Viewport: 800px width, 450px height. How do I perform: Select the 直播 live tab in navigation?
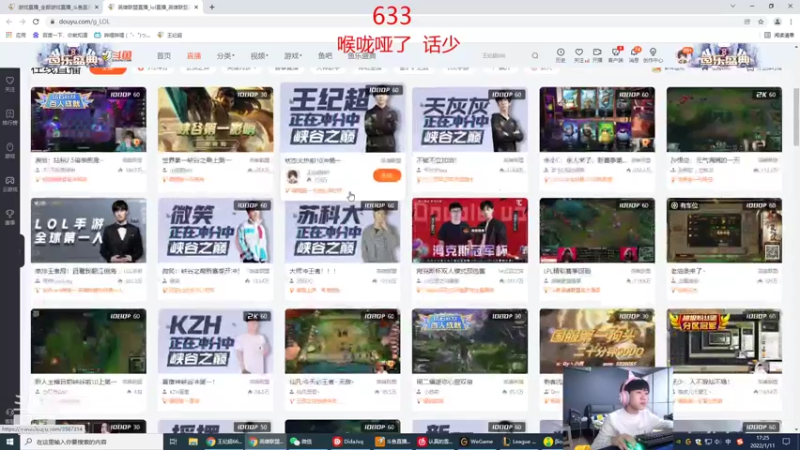tap(193, 56)
